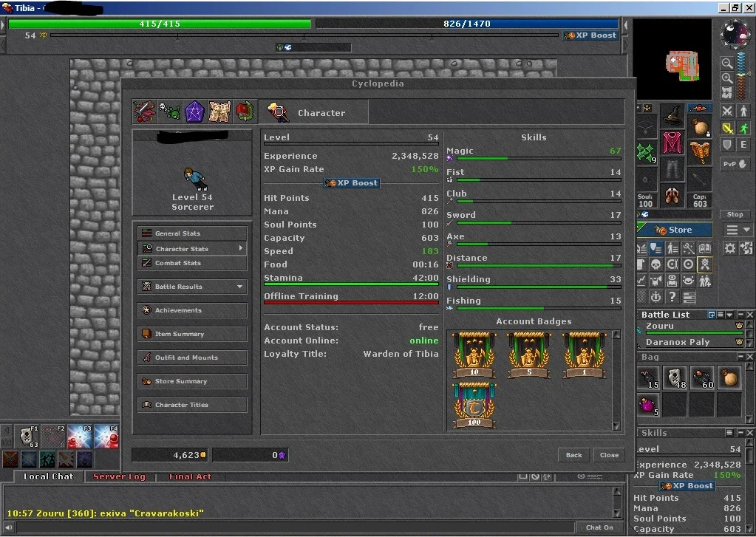This screenshot has height=537, width=756.
Task: Expand the Character Stats submenu arrow
Action: pyautogui.click(x=241, y=248)
